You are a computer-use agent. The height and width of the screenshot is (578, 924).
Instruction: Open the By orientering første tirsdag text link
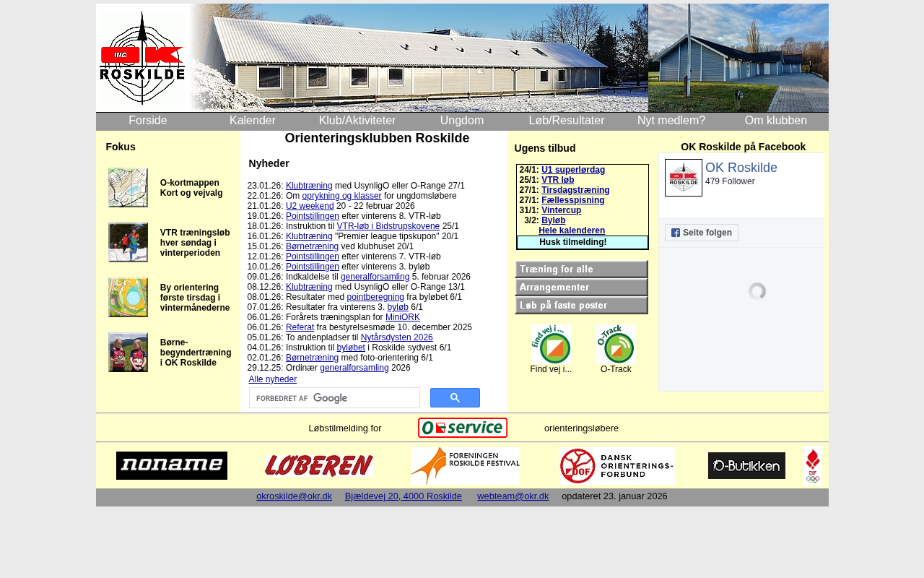pyautogui.click(x=195, y=298)
